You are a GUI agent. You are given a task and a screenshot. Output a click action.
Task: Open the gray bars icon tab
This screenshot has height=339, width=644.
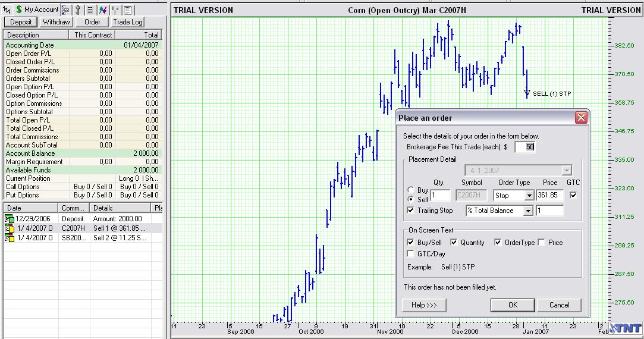click(x=115, y=10)
